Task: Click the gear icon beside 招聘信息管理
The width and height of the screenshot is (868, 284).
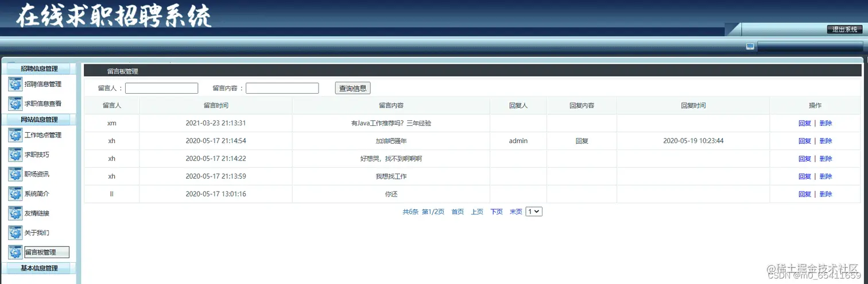Action: point(15,84)
